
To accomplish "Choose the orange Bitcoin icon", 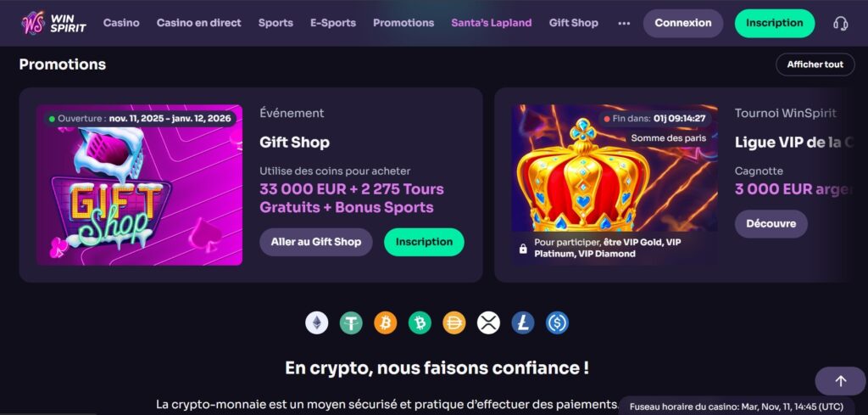I will tap(386, 322).
